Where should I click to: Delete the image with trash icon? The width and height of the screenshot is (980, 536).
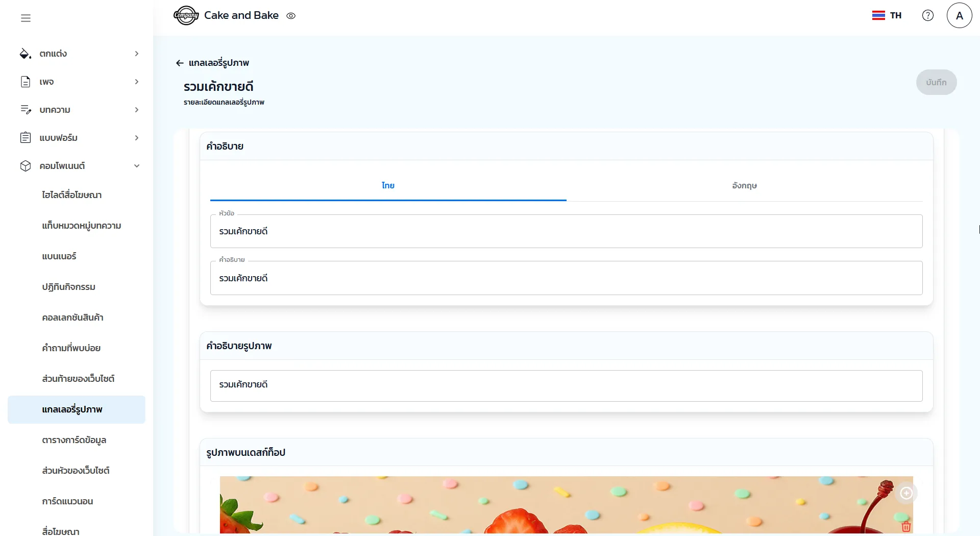[x=906, y=527]
